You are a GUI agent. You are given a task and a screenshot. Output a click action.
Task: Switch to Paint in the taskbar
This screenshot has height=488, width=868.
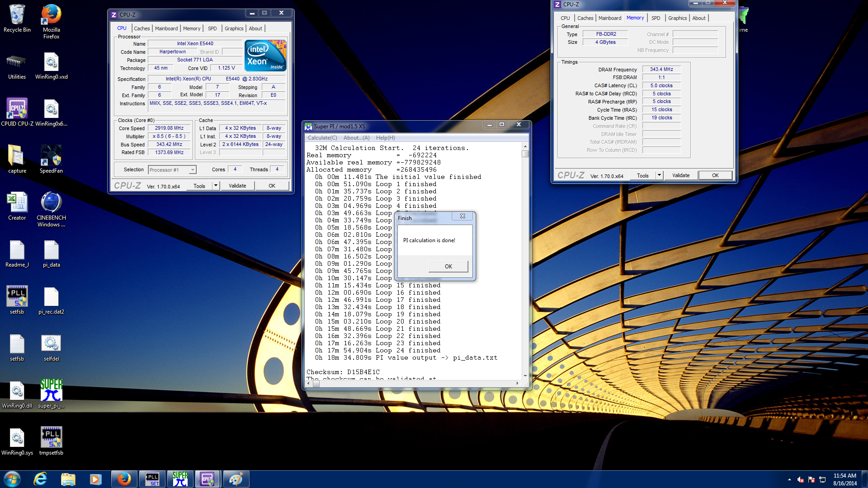pos(236,479)
